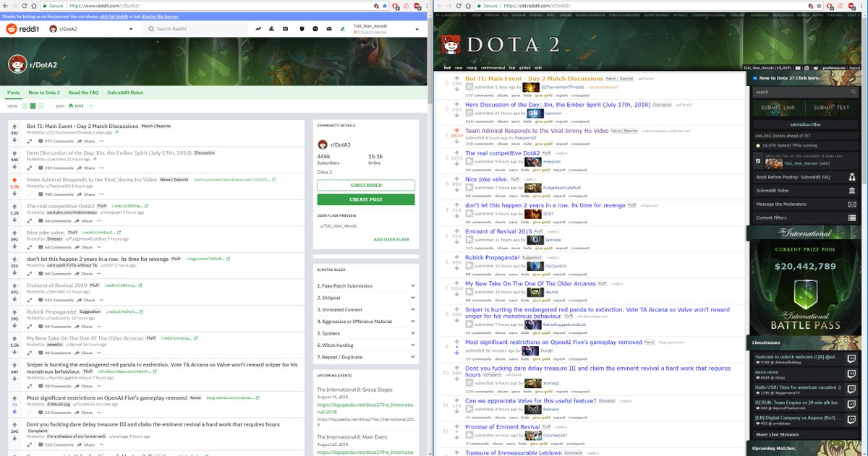Viewport: 868px width, 456px height.
Task: Click ADD USER FLAIR link
Action: click(391, 239)
